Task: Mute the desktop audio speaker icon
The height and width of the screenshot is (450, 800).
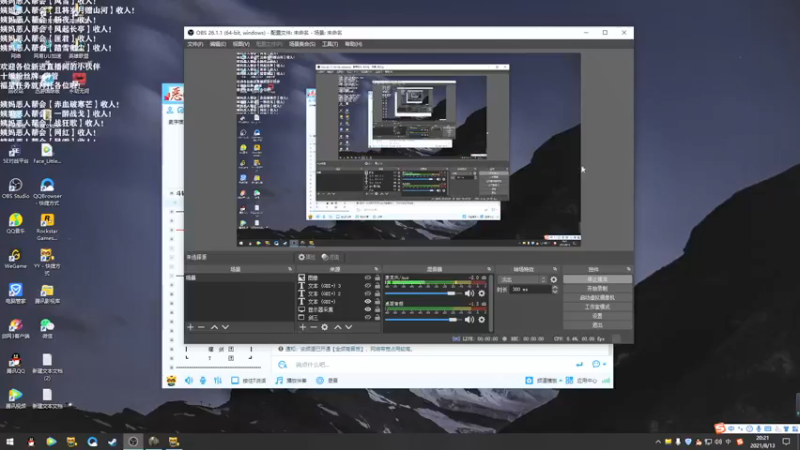Action: point(469,320)
